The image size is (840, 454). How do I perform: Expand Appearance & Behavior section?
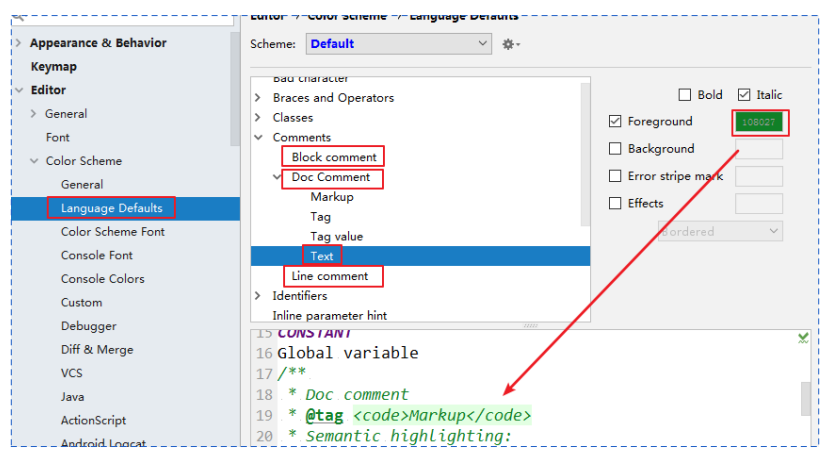tap(19, 43)
